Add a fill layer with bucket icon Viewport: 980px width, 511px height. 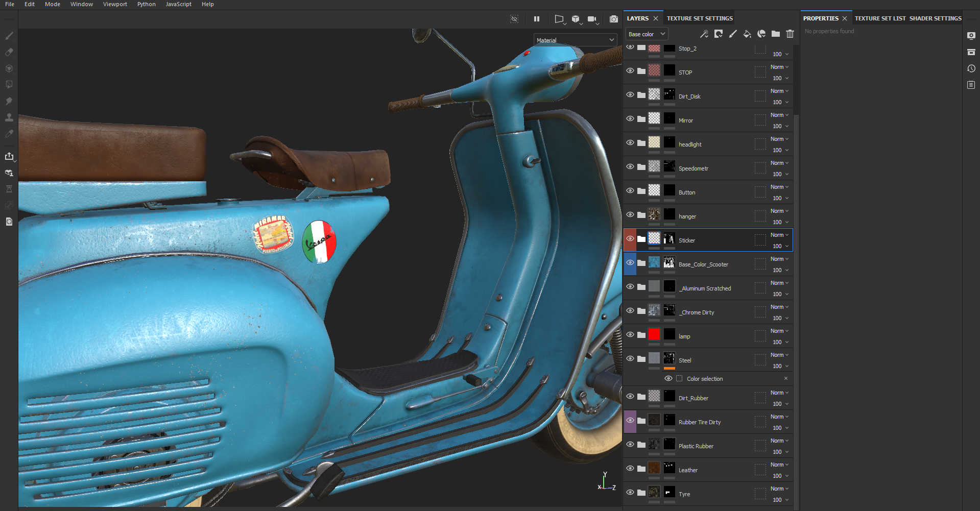[x=747, y=34]
